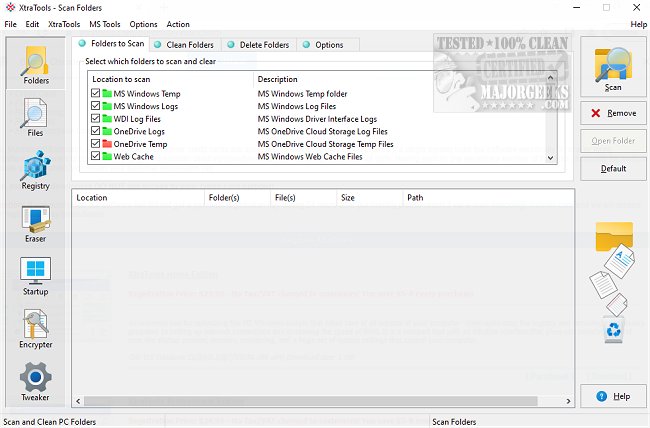Open the Encrypter tool in sidebar
This screenshot has width=650, height=428.
[x=36, y=329]
